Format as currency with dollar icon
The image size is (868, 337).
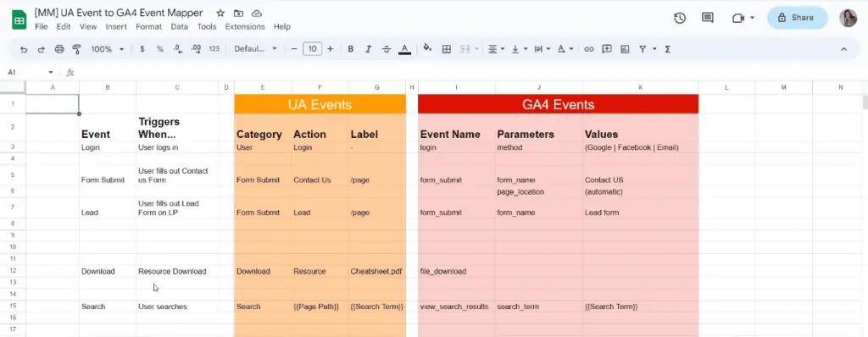click(x=142, y=49)
